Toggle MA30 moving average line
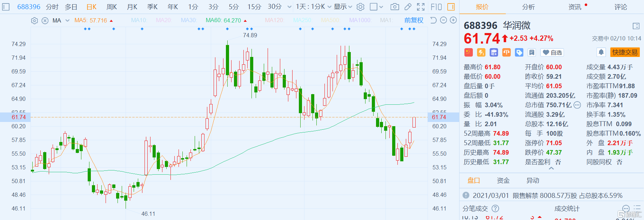 (189, 20)
